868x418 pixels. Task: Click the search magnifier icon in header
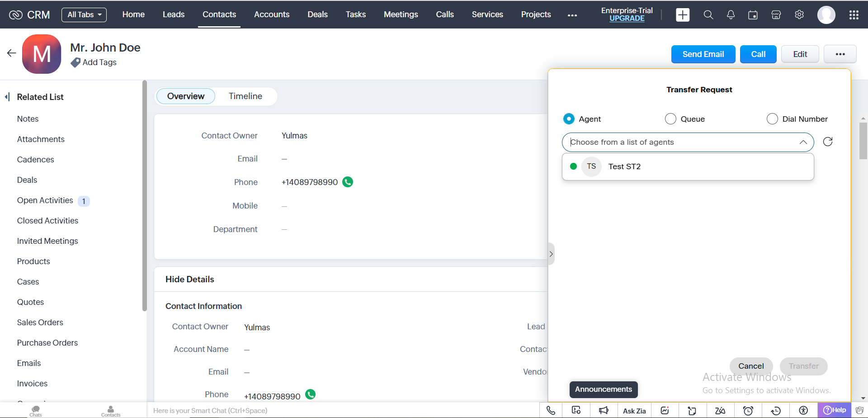(708, 15)
